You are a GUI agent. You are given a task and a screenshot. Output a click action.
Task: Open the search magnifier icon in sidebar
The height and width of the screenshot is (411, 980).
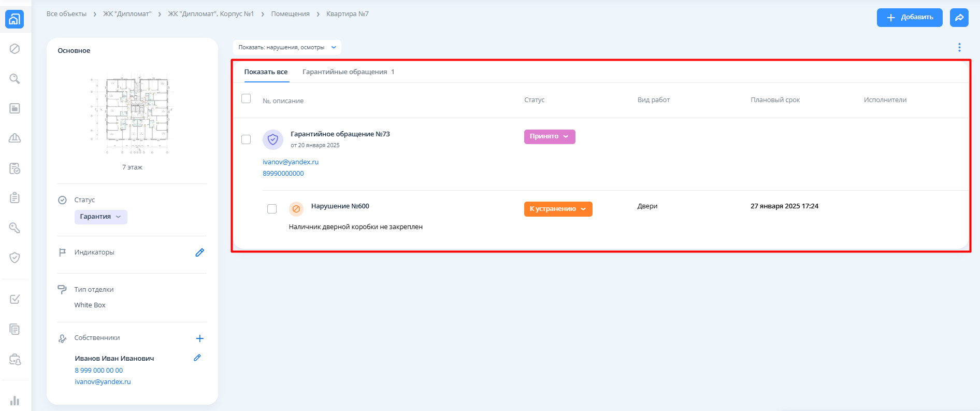(15, 79)
